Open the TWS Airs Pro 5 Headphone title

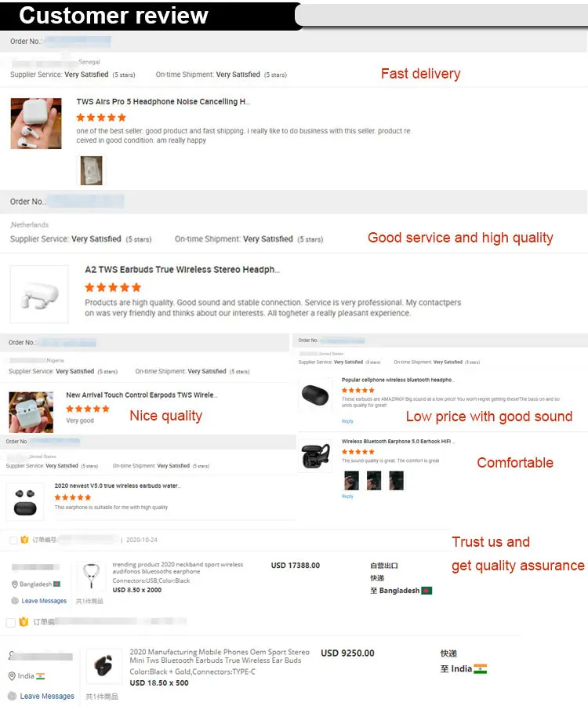pyautogui.click(x=163, y=102)
